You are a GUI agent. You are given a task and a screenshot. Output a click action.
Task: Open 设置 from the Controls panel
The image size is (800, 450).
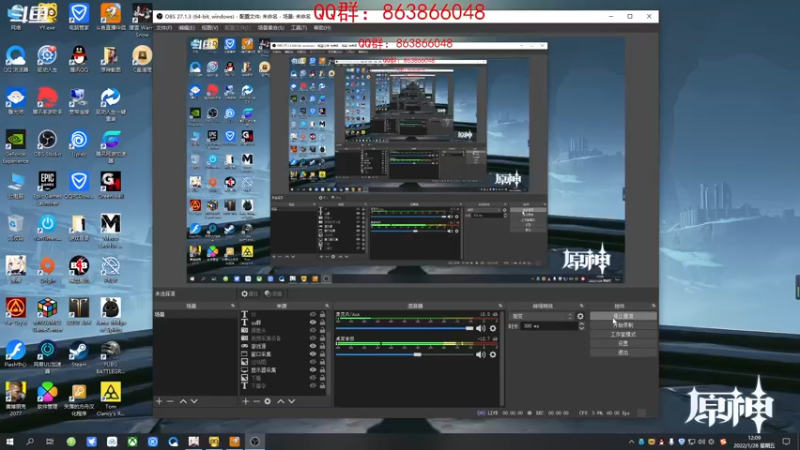click(x=623, y=343)
